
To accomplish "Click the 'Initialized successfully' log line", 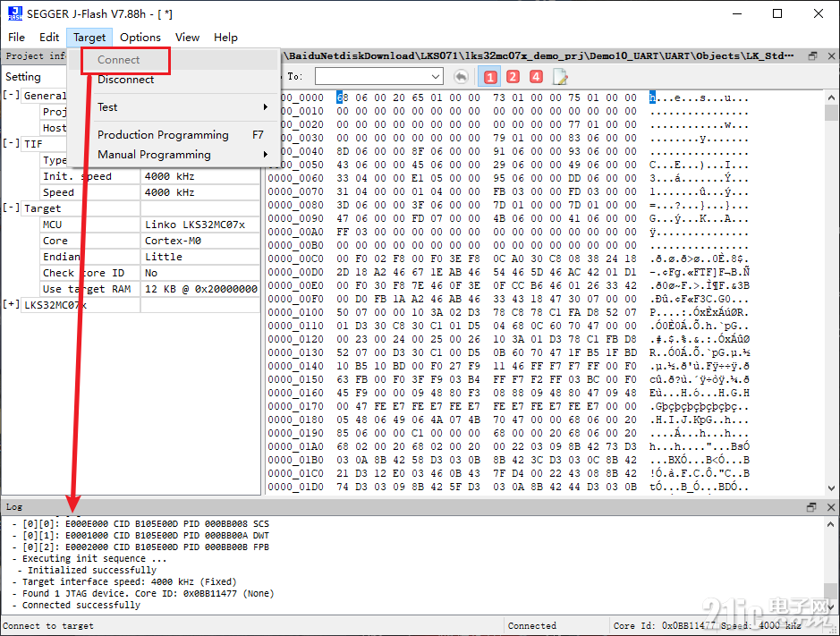I will [x=91, y=570].
